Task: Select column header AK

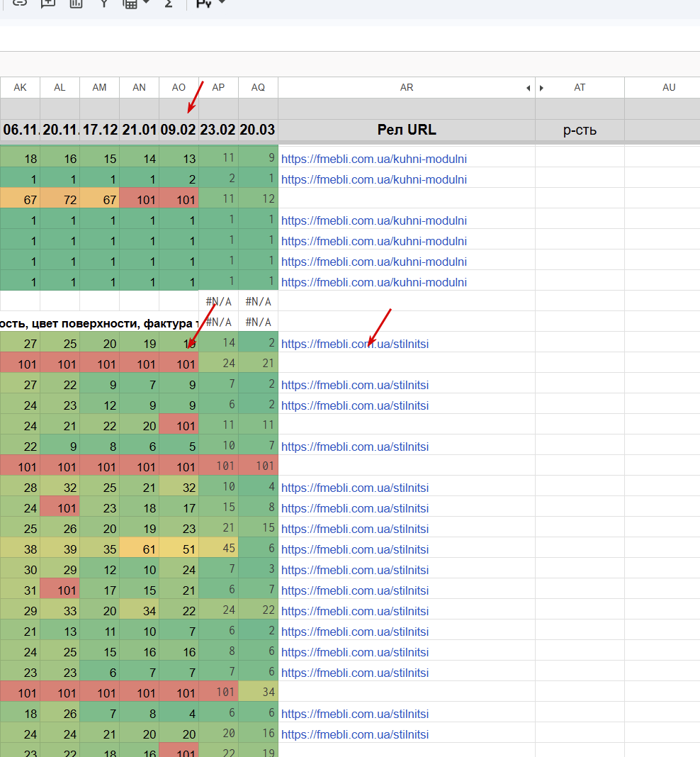Action: click(x=20, y=87)
